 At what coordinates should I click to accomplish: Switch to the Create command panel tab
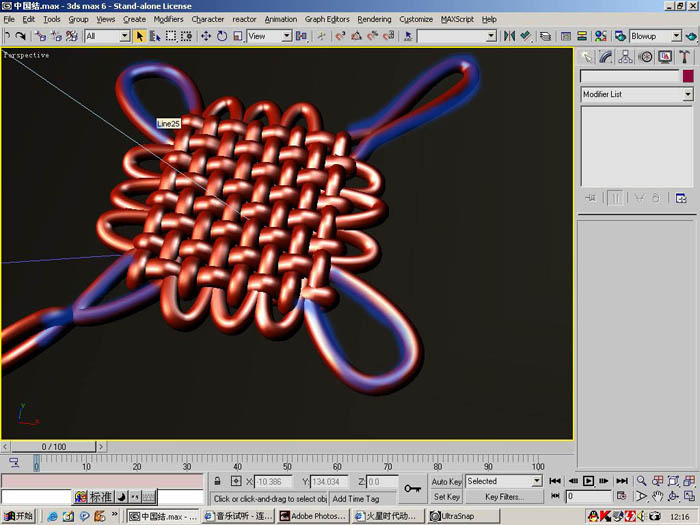tap(587, 57)
